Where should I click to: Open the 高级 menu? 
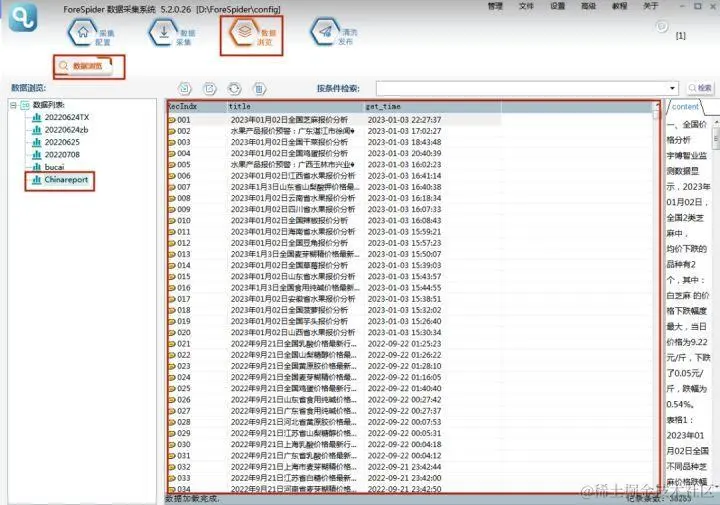pyautogui.click(x=588, y=6)
